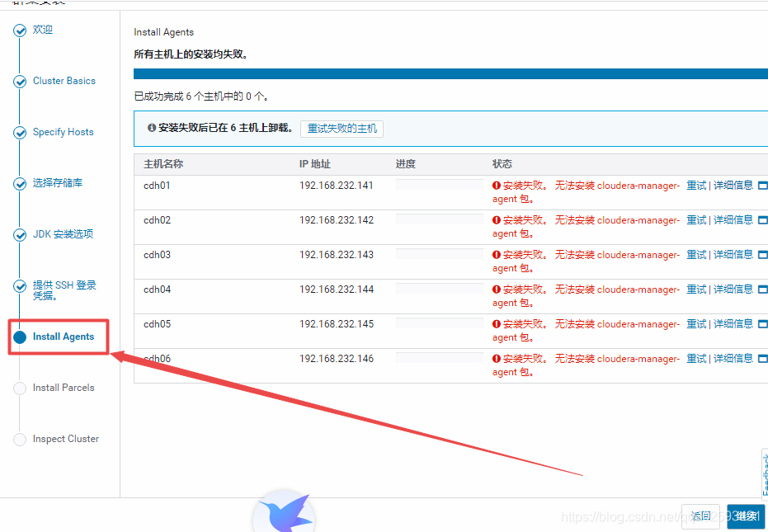
Task: Click the Cluster Basics step checkmark icon
Action: 20,82
